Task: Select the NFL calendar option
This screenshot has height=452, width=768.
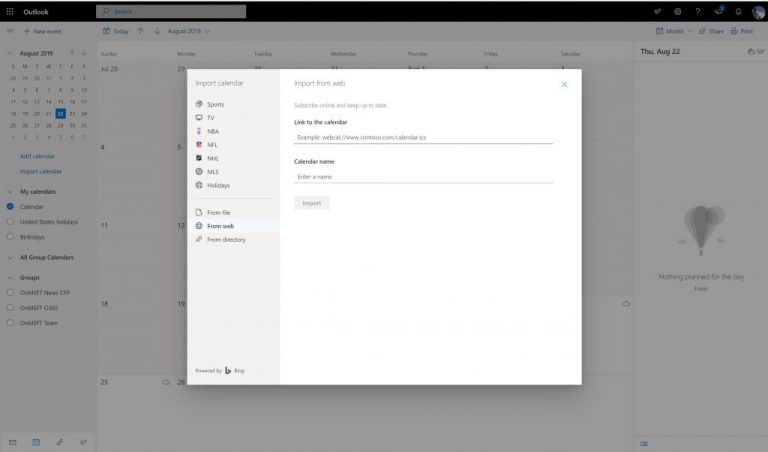Action: [x=207, y=144]
